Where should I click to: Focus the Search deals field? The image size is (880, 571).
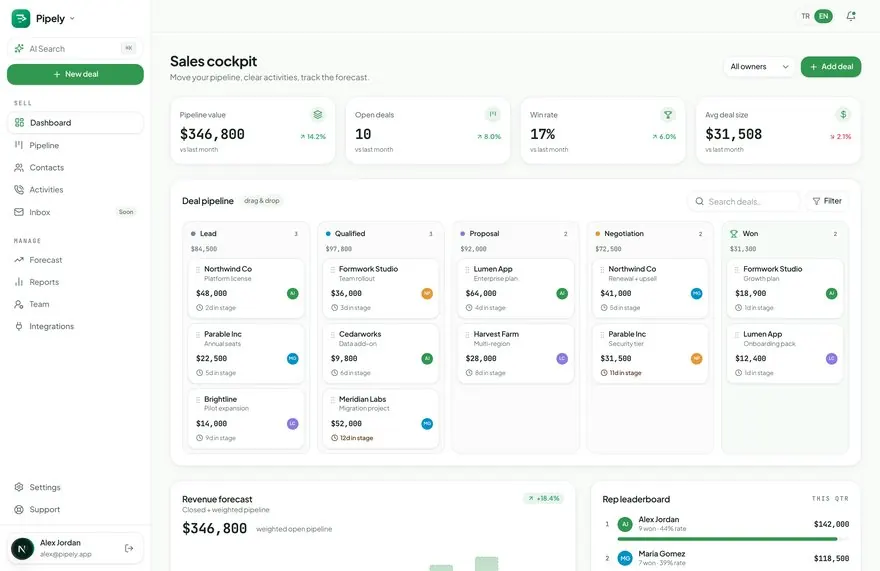click(x=744, y=202)
